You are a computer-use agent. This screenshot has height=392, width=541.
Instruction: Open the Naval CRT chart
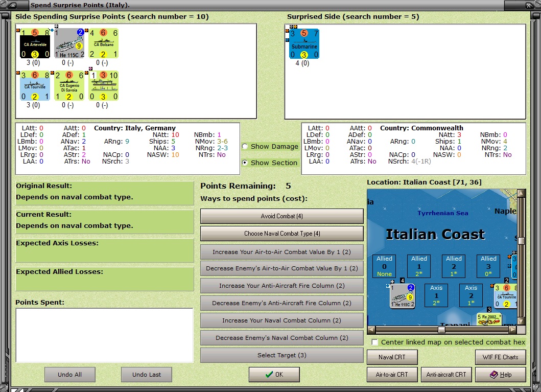click(x=392, y=357)
